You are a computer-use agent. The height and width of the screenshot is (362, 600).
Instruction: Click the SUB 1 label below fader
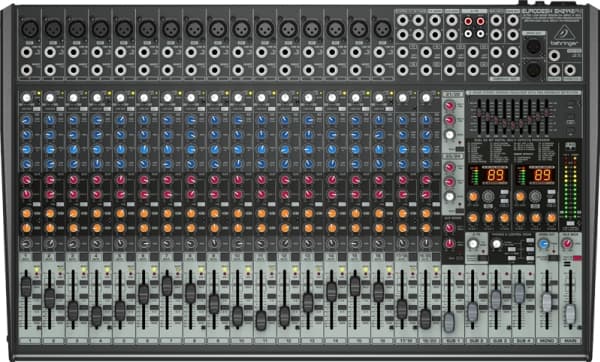(452, 340)
